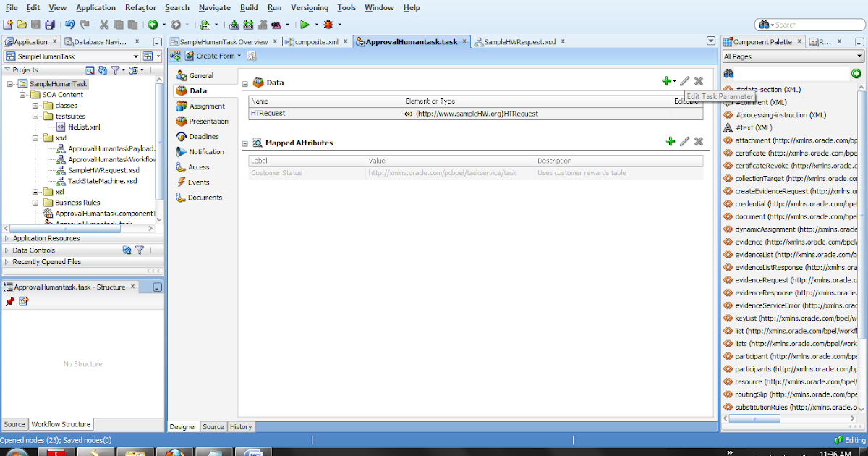Save all open files with the double-disk icon
Screen dimensions: 868x456
point(49,24)
